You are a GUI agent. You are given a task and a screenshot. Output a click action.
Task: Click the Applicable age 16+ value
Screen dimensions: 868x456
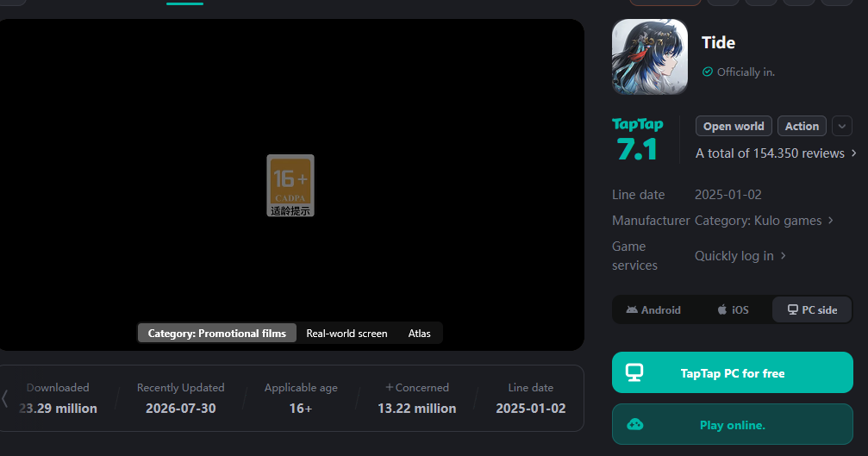301,409
